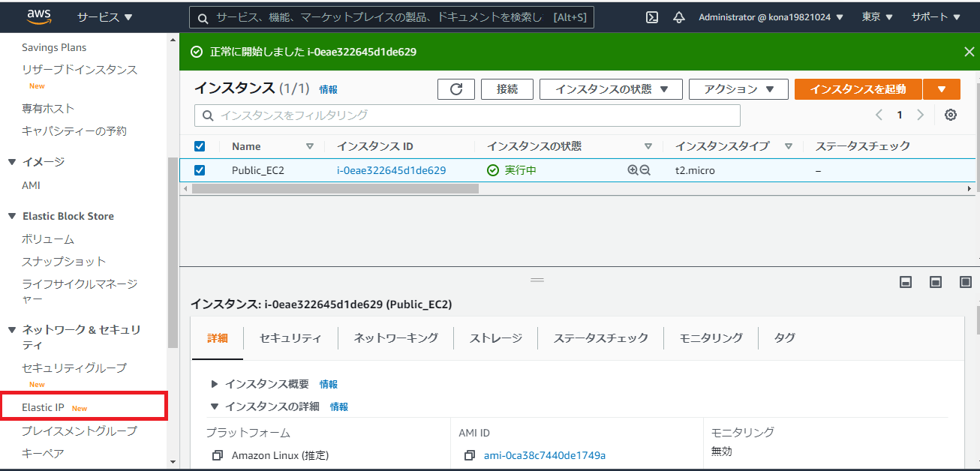Go to next page of instances
The image size is (980, 471).
point(920,115)
